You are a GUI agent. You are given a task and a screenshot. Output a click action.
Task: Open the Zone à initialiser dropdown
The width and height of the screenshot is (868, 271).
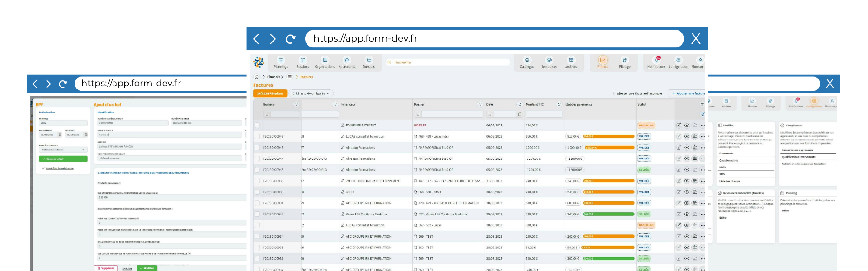[63, 150]
